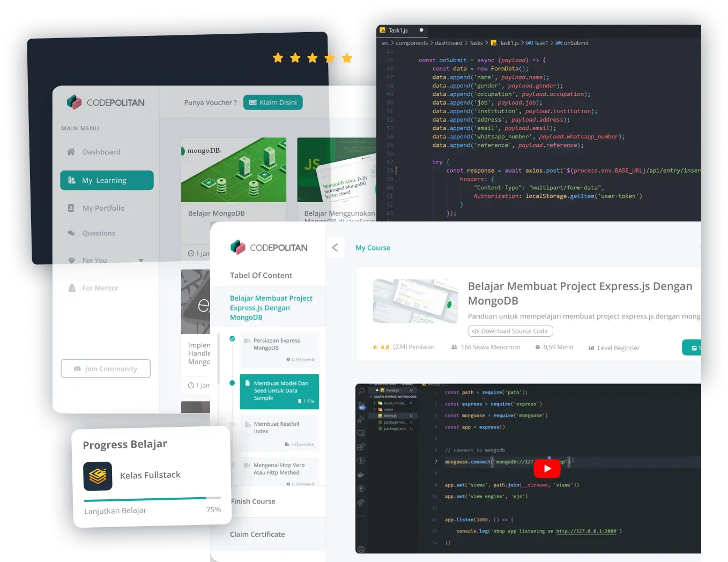This screenshot has height=562, width=728.
Task: Click the Dashboard house icon
Action: pyautogui.click(x=71, y=152)
